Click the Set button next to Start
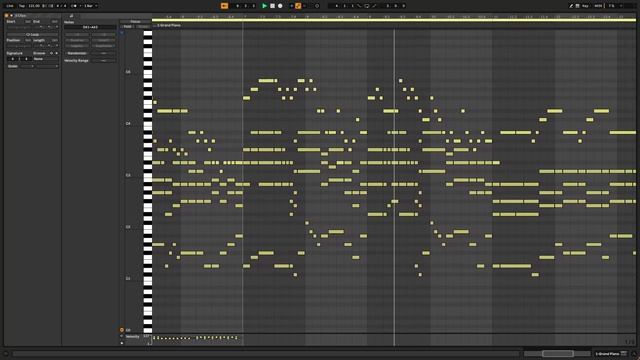The image size is (640, 360). pos(28,22)
